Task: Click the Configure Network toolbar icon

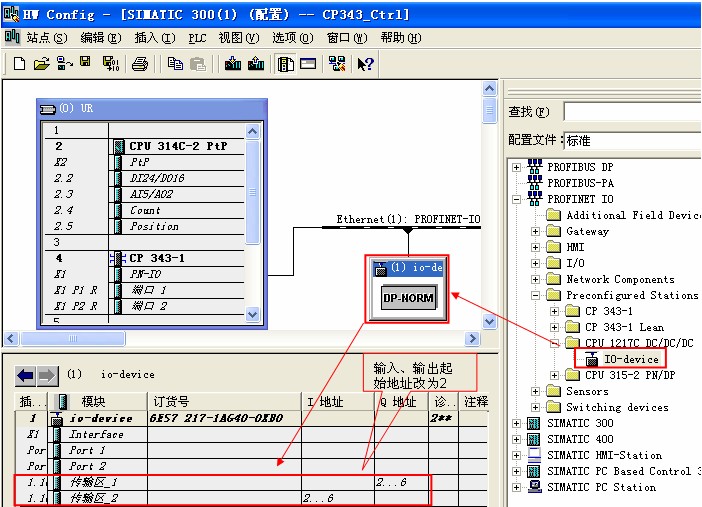Action: [337, 64]
